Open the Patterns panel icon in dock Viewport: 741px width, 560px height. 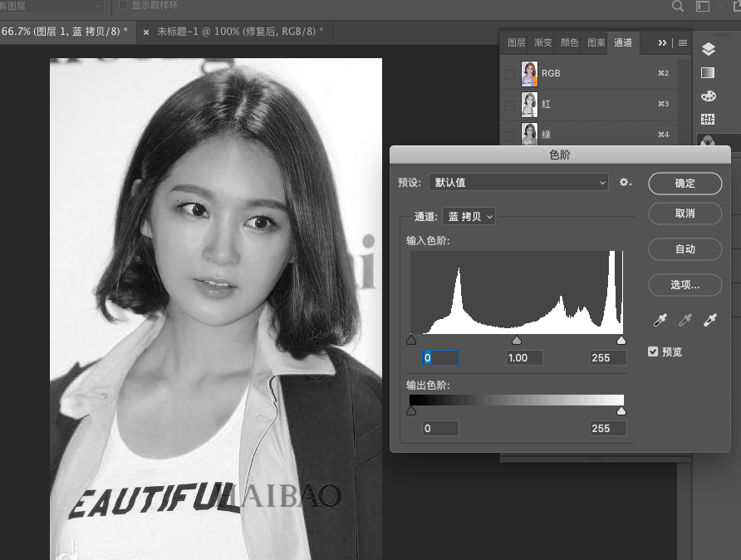708,120
